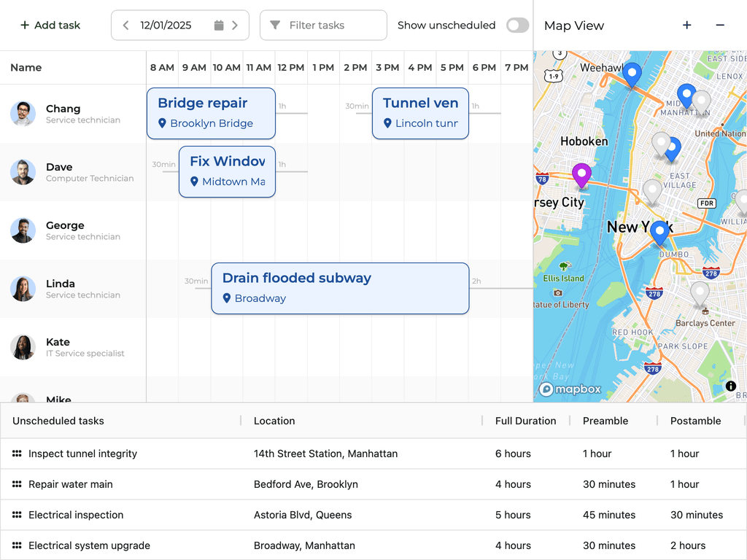Click the calendar icon in date picker

pos(219,26)
